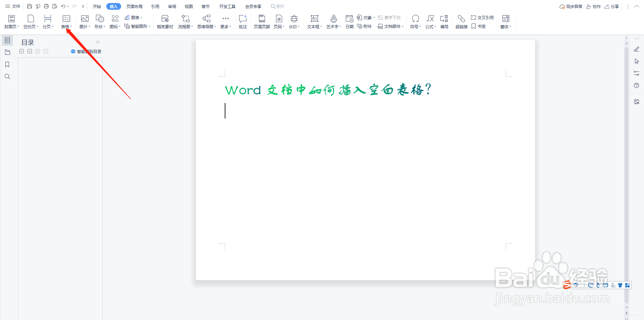Open Print Preview from quick access bar
This screenshot has width=644, height=320.
click(x=55, y=6)
